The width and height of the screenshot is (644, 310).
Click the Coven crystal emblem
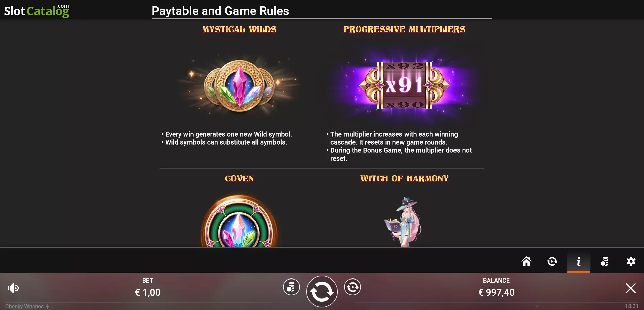point(239,222)
